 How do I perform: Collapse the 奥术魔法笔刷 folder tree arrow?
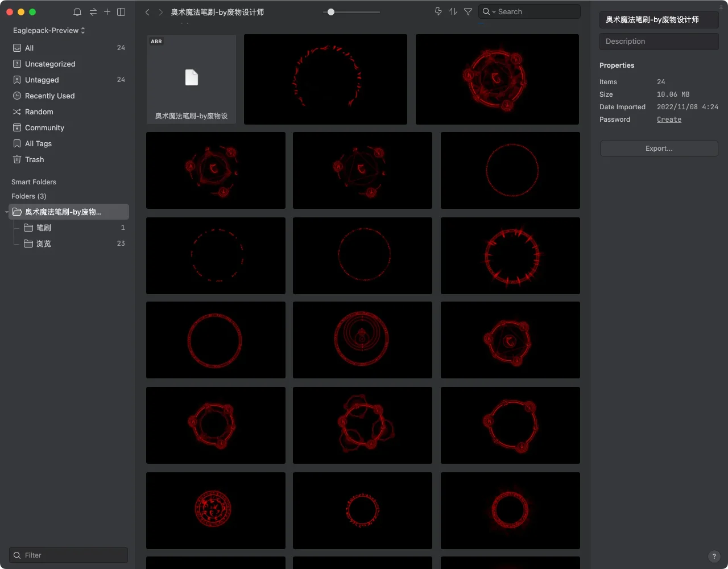point(6,212)
